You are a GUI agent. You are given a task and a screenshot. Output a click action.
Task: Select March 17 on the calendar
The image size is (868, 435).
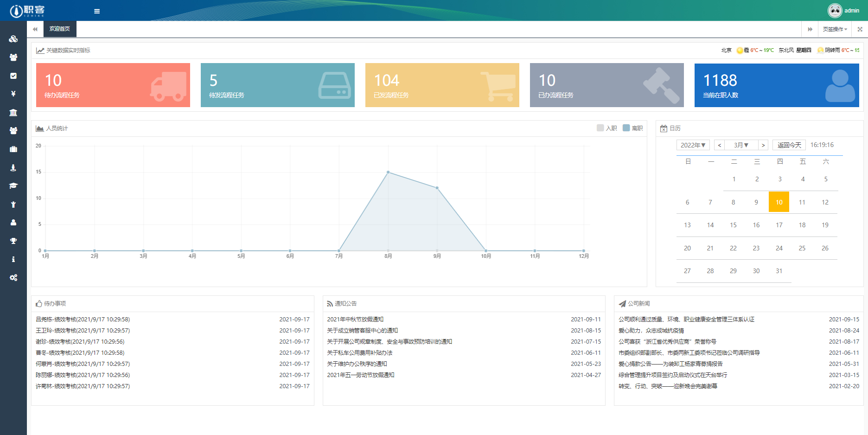[779, 225]
